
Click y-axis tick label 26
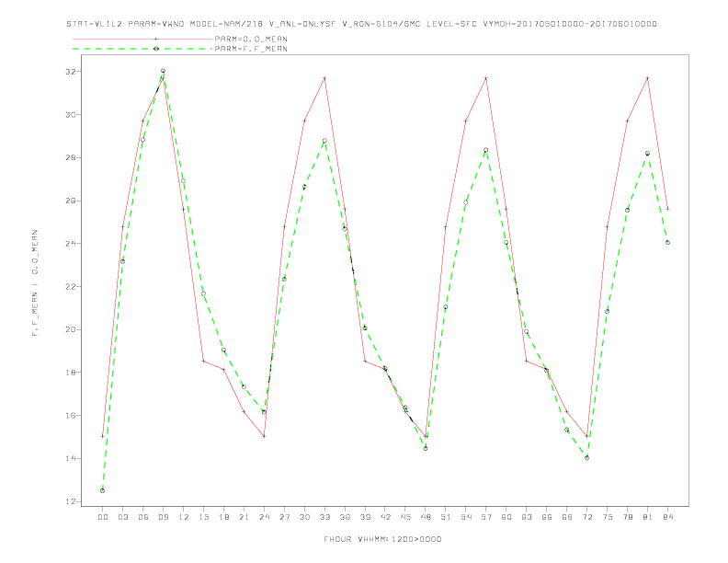pyautogui.click(x=71, y=201)
